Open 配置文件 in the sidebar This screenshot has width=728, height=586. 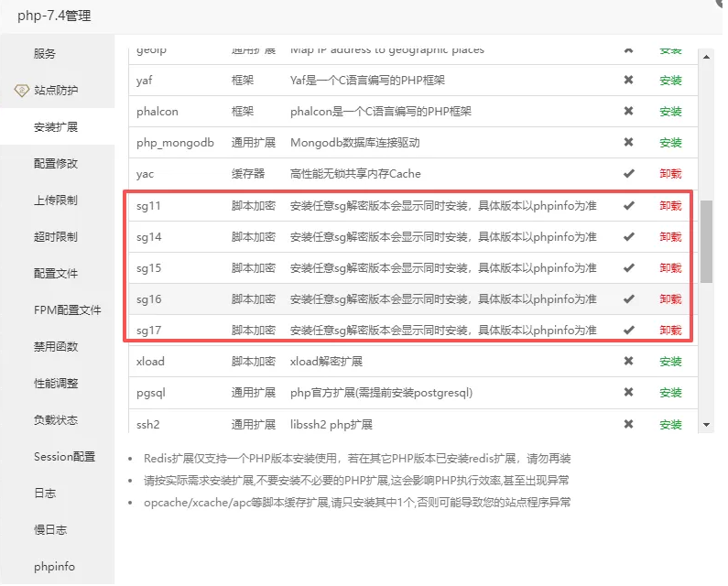pyautogui.click(x=56, y=274)
